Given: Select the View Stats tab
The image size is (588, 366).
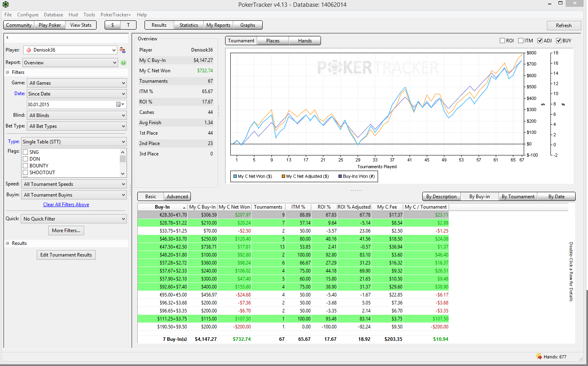Looking at the screenshot, I should point(81,25).
